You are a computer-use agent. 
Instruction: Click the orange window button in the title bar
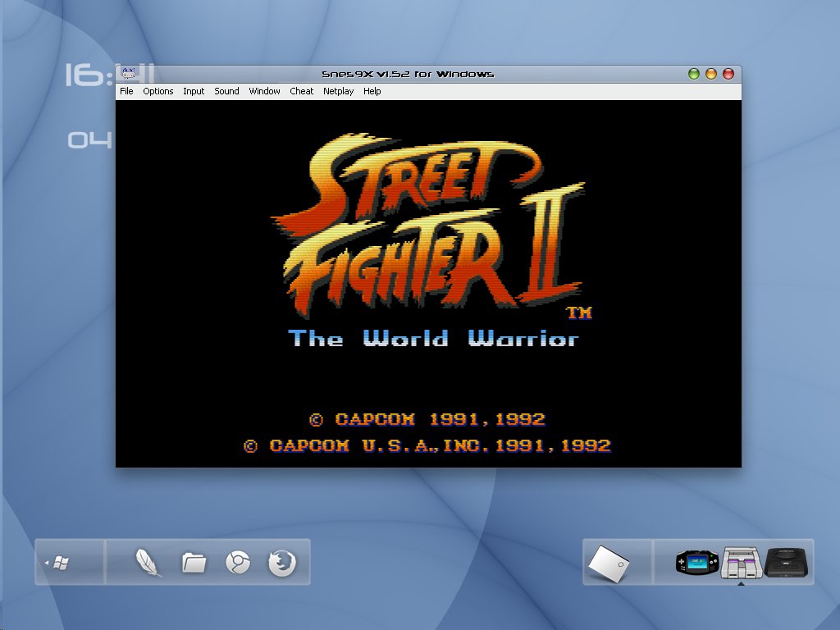point(711,74)
